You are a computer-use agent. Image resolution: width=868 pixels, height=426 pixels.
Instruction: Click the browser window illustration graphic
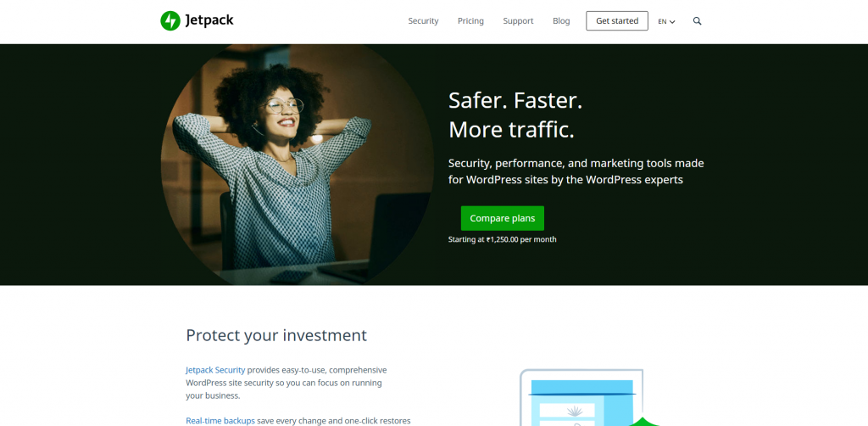tap(581, 398)
